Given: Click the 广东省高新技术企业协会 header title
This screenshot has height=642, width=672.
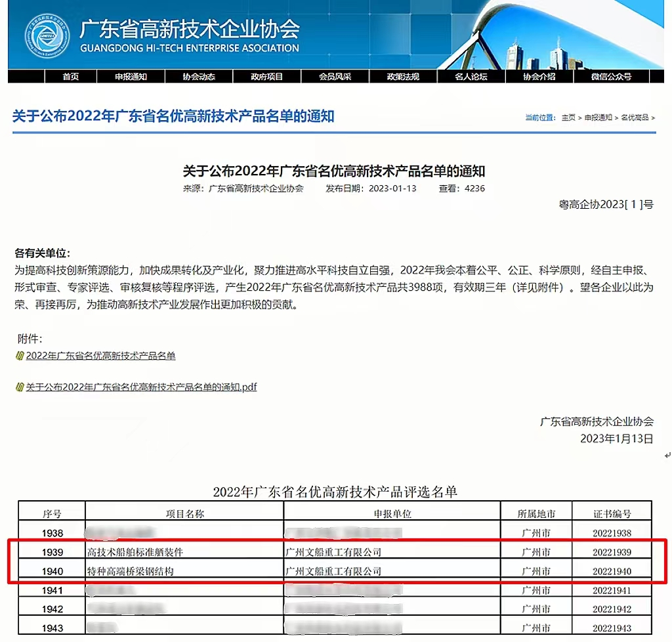Looking at the screenshot, I should [x=190, y=29].
